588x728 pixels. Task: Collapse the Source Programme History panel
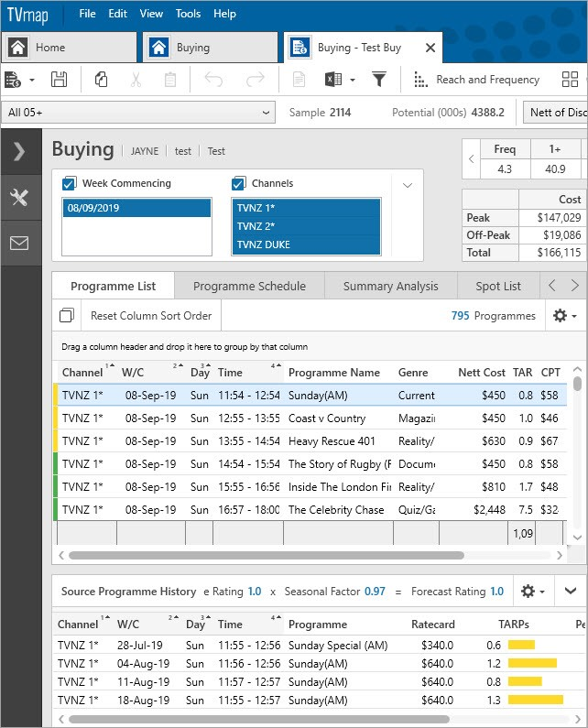pos(571,591)
